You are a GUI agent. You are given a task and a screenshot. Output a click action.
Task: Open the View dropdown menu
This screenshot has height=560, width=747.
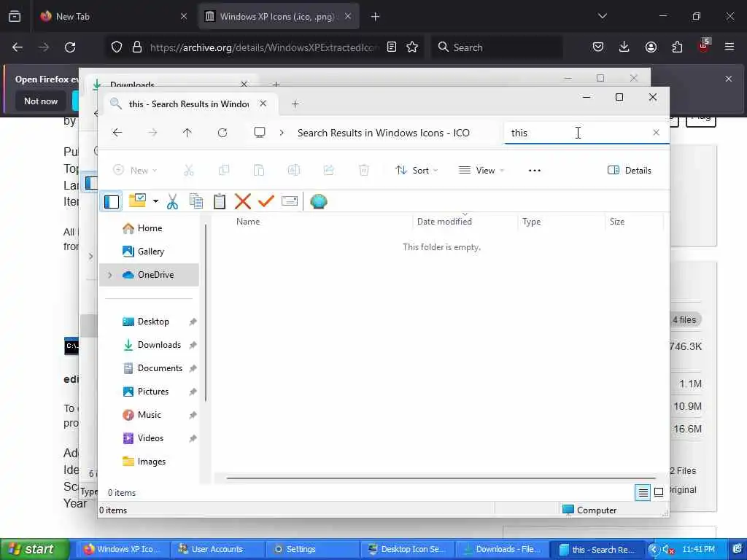click(481, 170)
